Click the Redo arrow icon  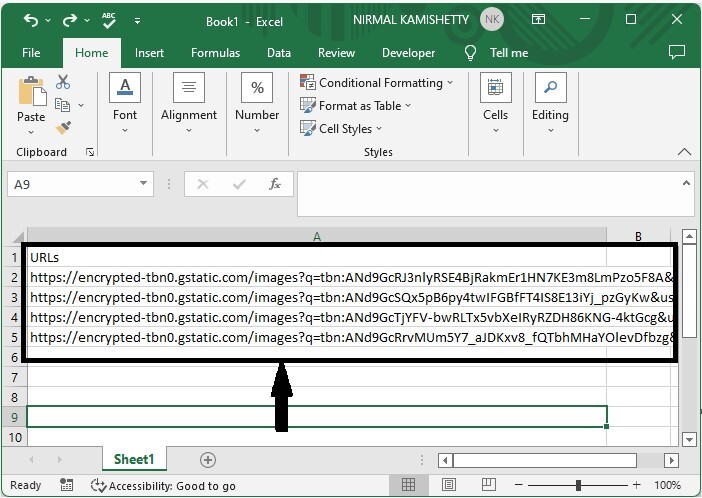[70, 20]
